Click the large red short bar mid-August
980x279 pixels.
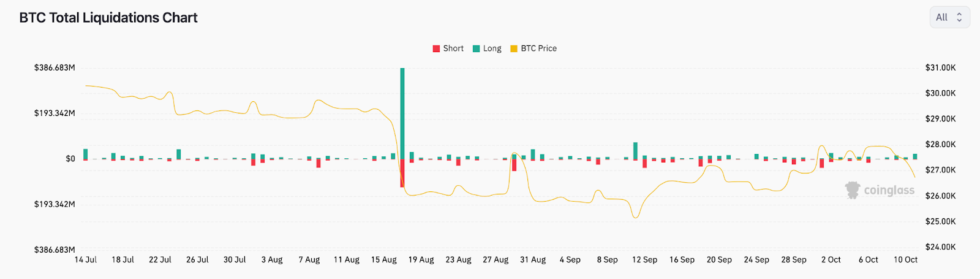point(402,174)
